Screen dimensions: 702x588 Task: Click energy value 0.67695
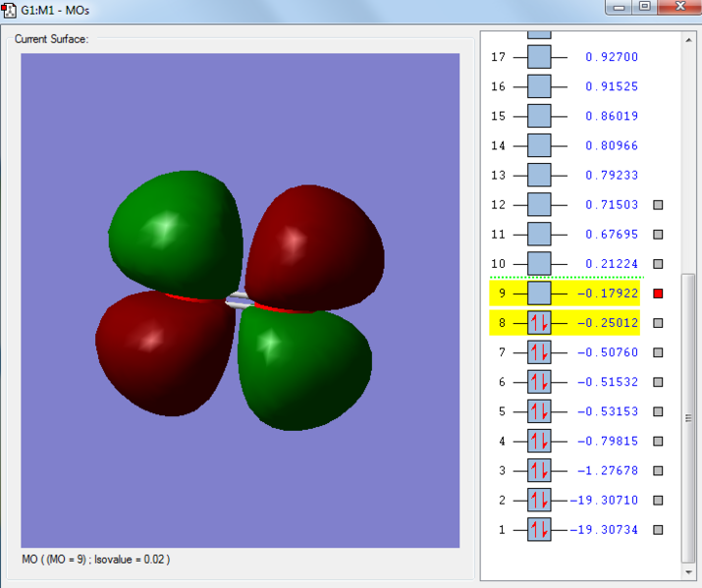tap(612, 235)
